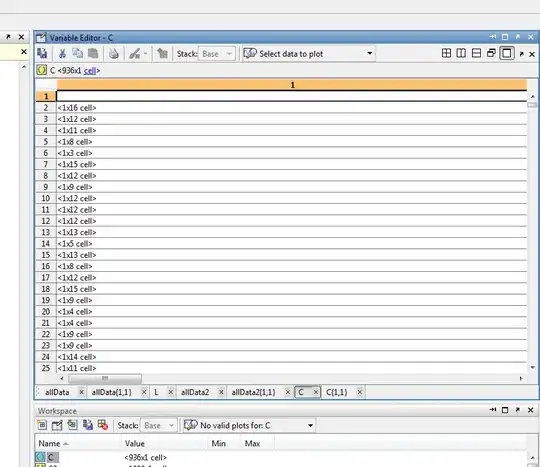
Task: Sort Workspace by the Min column header
Action: (x=218, y=444)
